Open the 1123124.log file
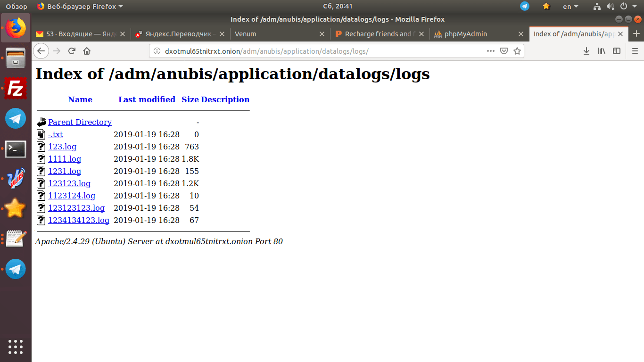The width and height of the screenshot is (644, 362). (x=72, y=196)
